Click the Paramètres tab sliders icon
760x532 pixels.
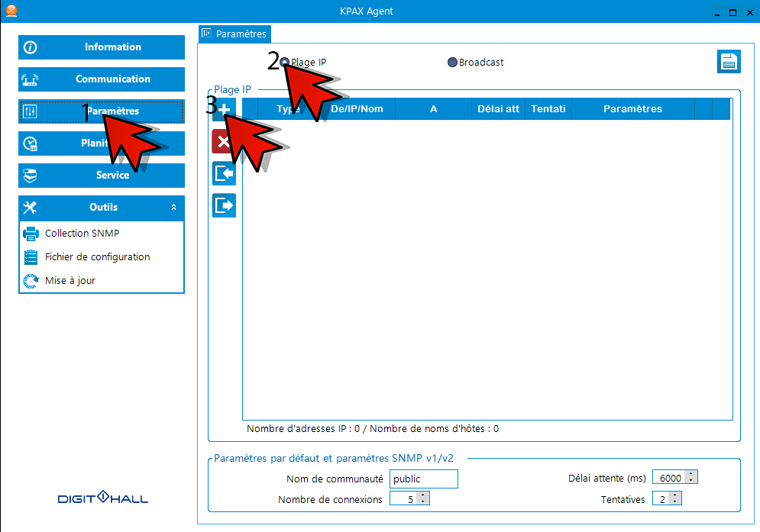click(x=206, y=34)
